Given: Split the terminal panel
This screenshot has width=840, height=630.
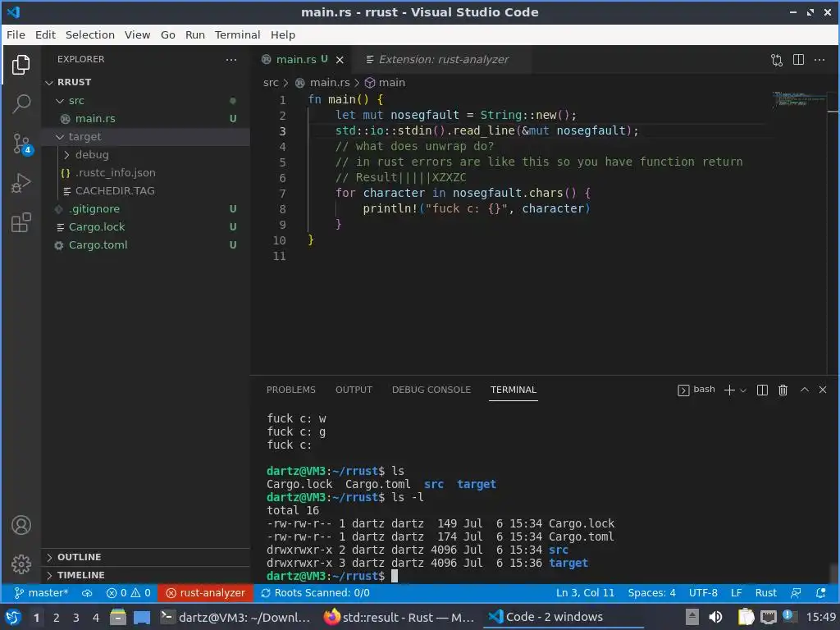Looking at the screenshot, I should (762, 390).
